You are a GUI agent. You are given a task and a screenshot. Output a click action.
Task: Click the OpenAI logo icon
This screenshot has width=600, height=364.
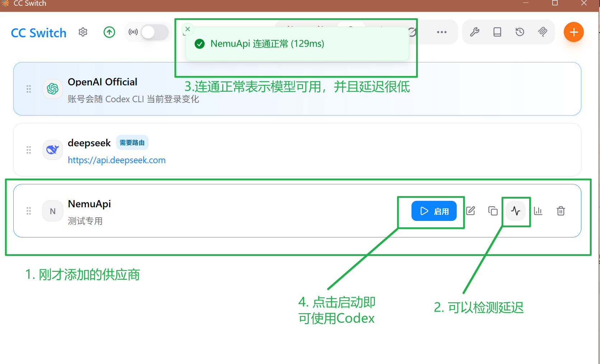(53, 89)
